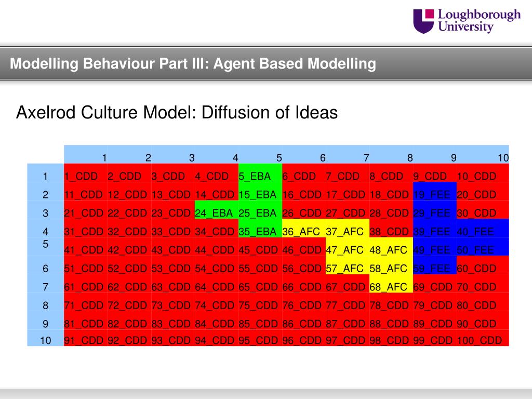Select cell 60_CDD
Viewport: 532px width, 399px height.
[483, 265]
